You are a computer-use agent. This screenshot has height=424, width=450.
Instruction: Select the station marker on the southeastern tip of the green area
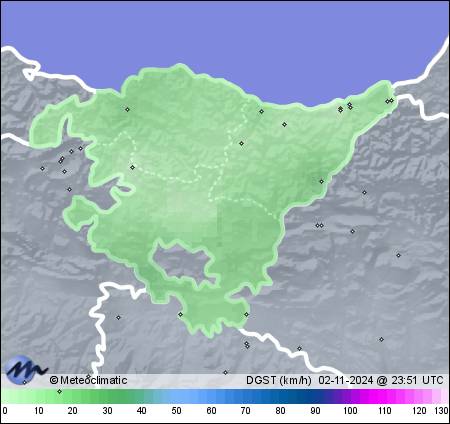click(246, 314)
